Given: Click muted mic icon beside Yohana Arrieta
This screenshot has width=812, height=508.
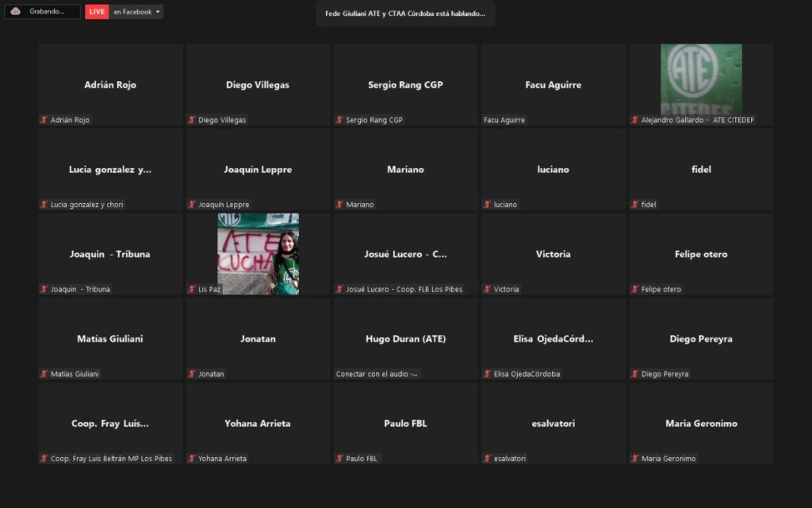Looking at the screenshot, I should [192, 458].
